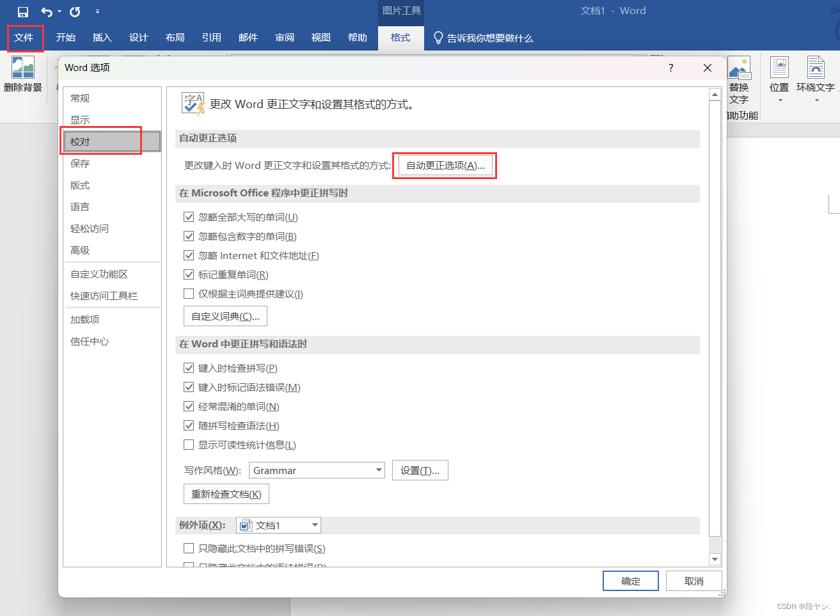Toggle 忽略 Internet 和文件地址 checkbox
The image size is (840, 616).
pos(189,256)
